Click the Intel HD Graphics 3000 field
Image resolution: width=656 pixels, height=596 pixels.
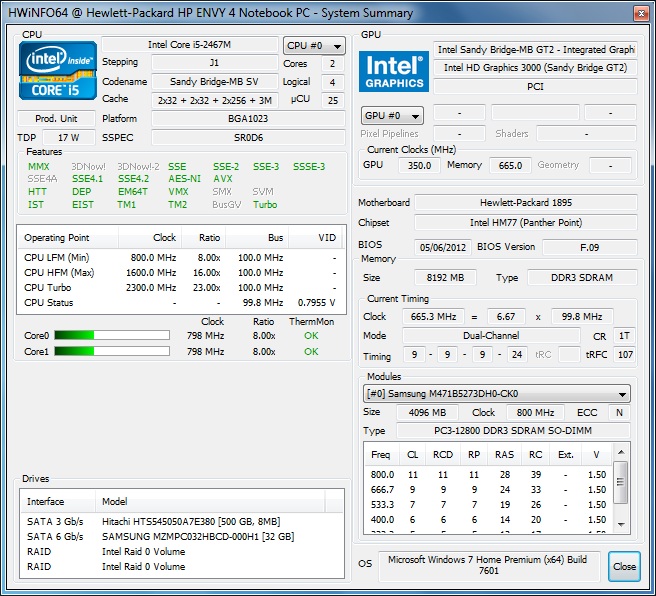(x=535, y=68)
